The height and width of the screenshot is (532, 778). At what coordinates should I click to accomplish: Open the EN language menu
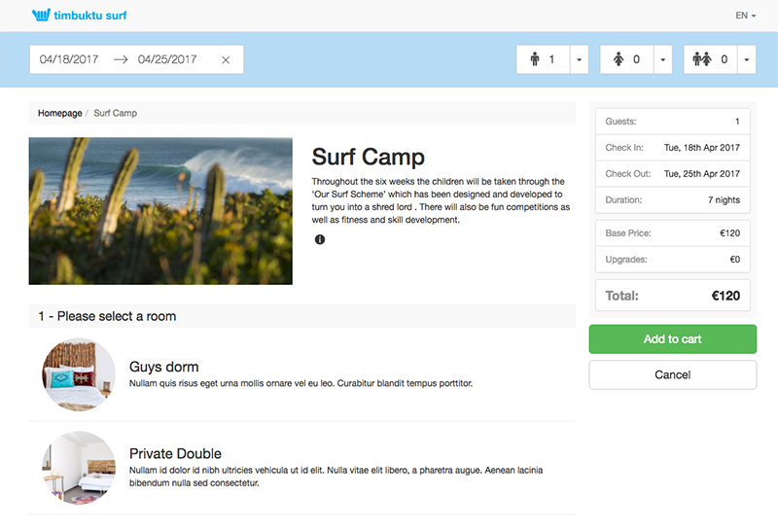pos(746,16)
